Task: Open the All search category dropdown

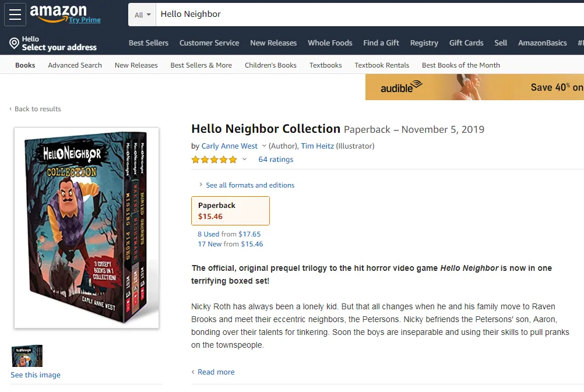Action: (x=142, y=15)
